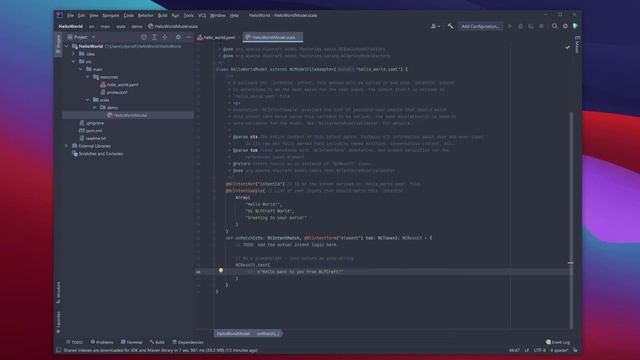Open the VCS menu
Viewport: 640px width, 360px height.
click(x=202, y=16)
